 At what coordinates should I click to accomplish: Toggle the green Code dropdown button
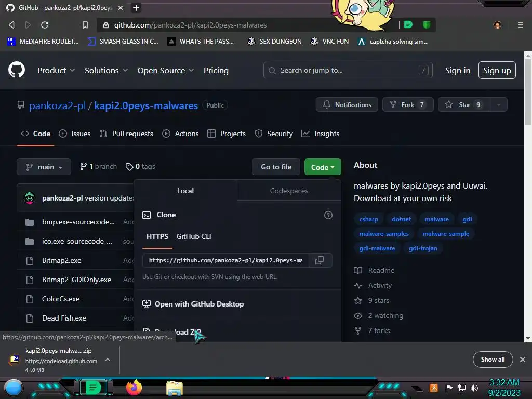(323, 167)
